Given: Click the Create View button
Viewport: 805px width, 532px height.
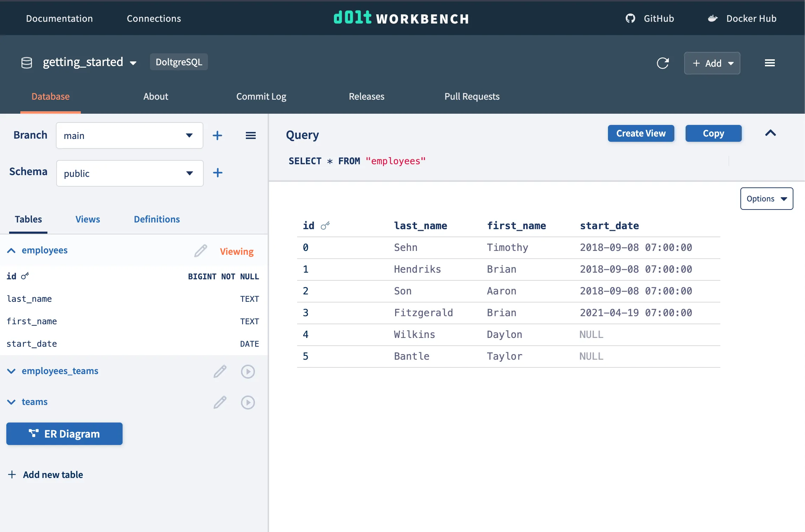Looking at the screenshot, I should click(x=641, y=133).
